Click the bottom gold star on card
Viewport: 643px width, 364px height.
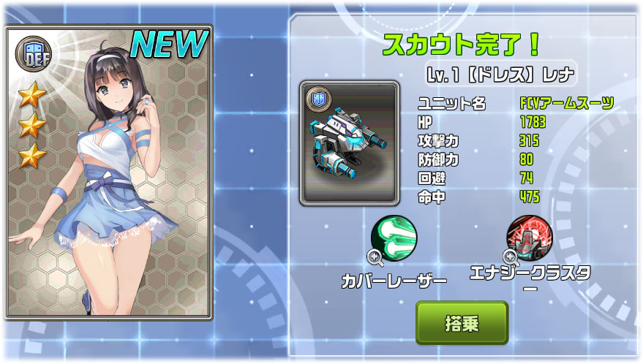[32, 156]
